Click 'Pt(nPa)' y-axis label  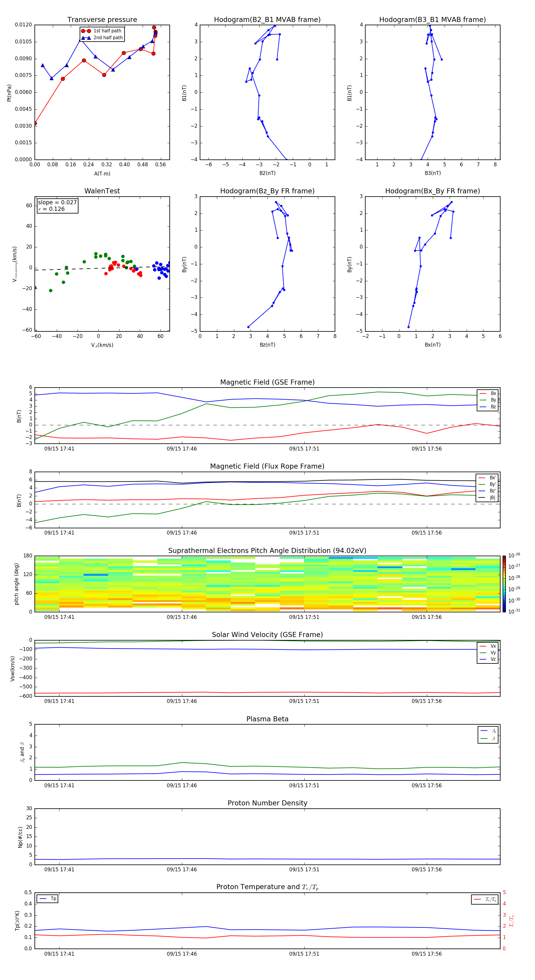(x=9, y=93)
